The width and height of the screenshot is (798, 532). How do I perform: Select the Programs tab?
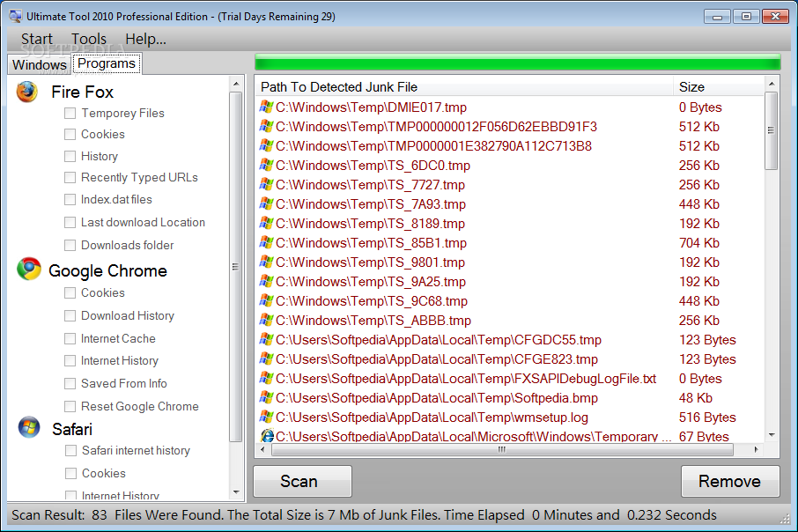107,63
